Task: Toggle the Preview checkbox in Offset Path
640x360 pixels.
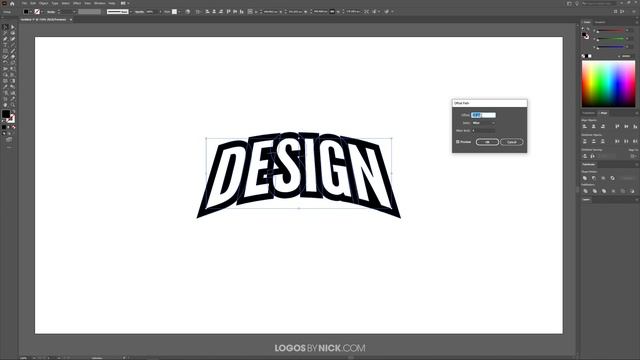Action: pos(458,142)
